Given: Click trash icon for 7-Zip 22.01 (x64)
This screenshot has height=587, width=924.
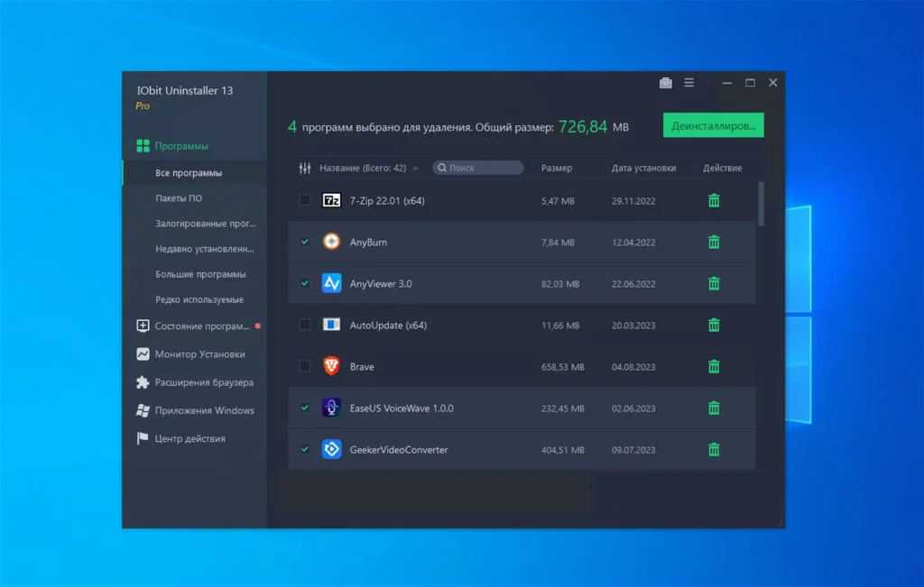Looking at the screenshot, I should (714, 200).
